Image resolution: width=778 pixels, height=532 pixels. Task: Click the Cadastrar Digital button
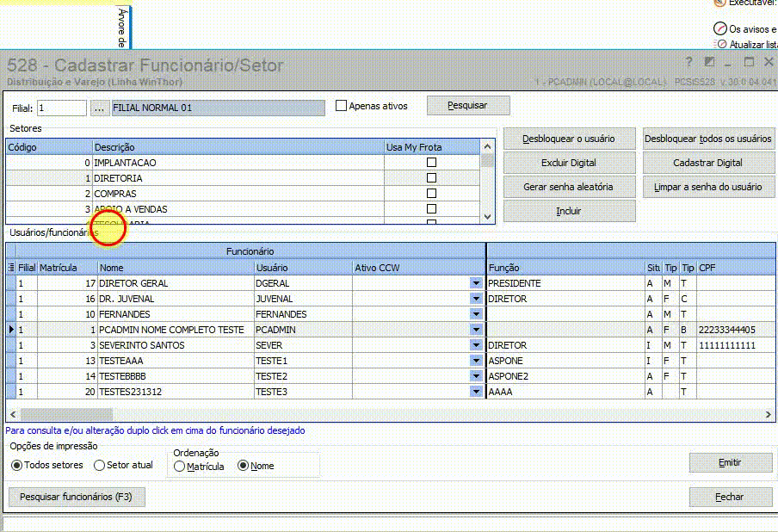coord(708,163)
